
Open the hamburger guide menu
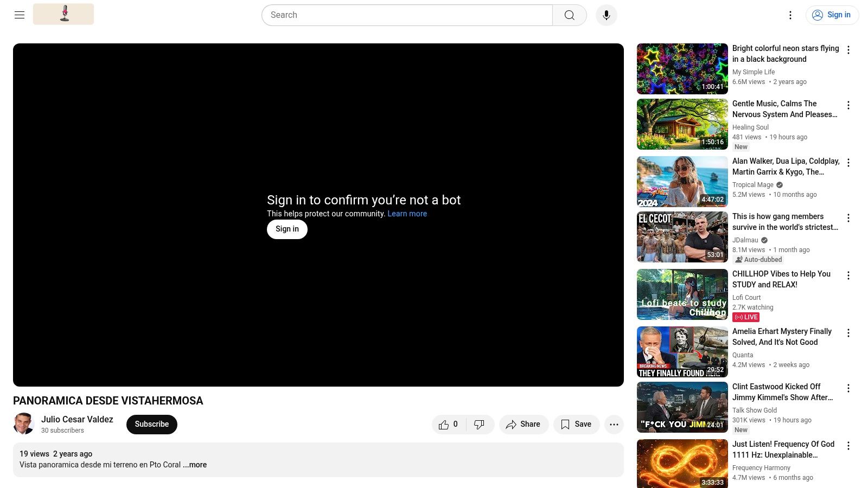point(20,15)
